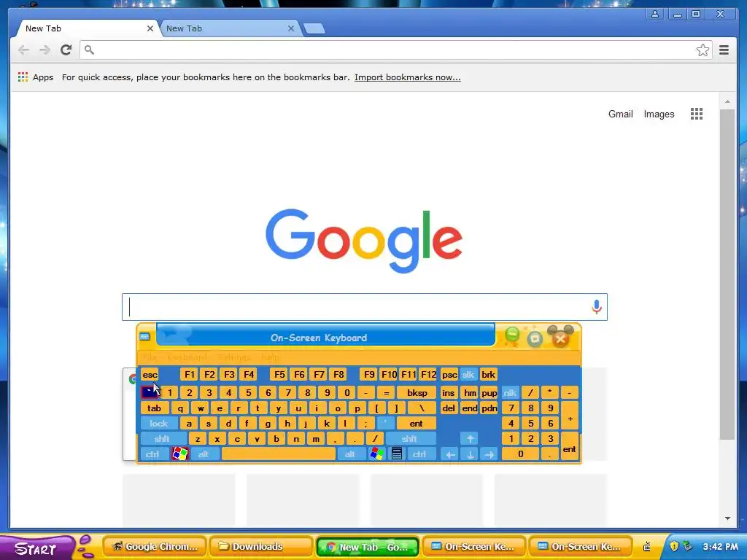Click the left arrow key on keyboard

[x=449, y=454]
